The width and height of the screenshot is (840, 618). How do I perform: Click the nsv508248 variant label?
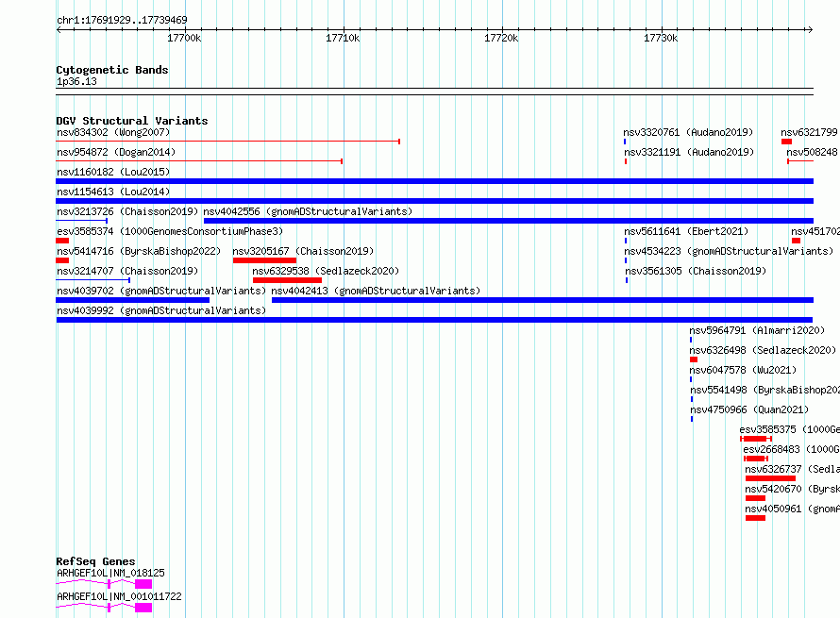coord(812,152)
